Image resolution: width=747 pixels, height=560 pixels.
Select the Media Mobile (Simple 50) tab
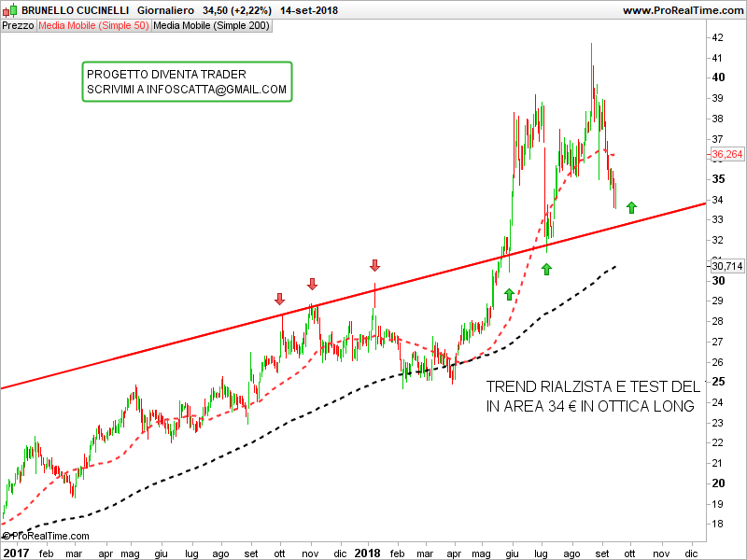click(93, 26)
